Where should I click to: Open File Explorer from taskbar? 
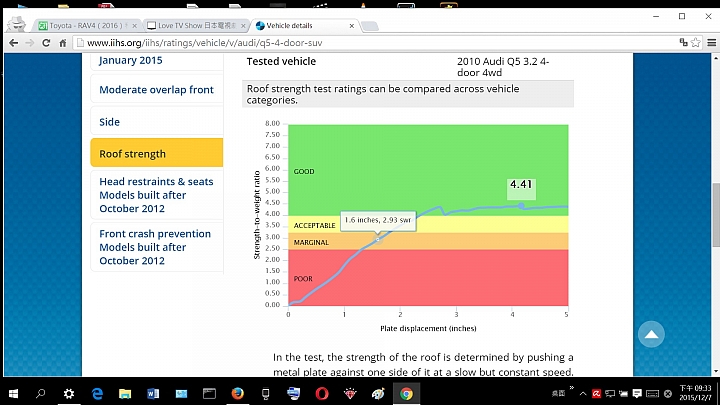click(125, 394)
